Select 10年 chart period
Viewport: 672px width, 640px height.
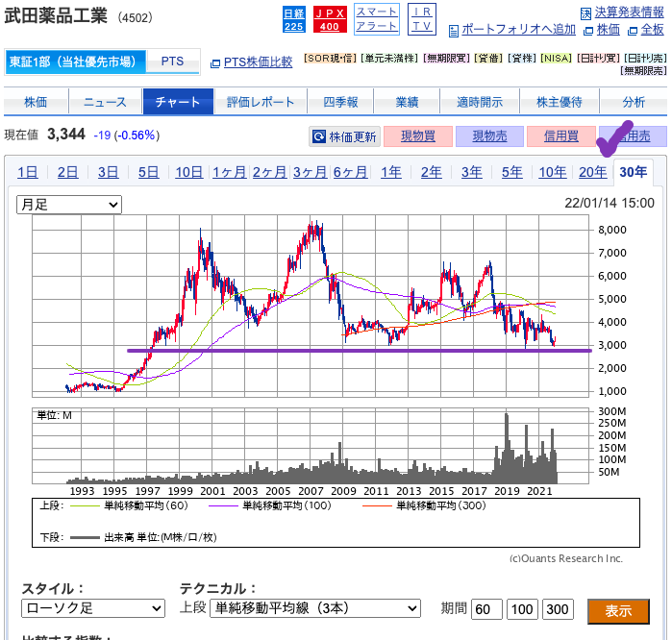553,172
